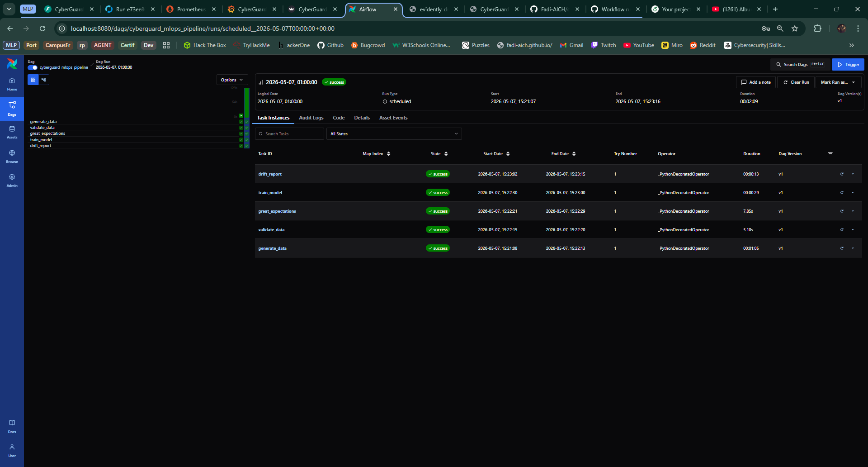Screen dimensions: 868x467
Task: Open mark-state dropdown for drift_report row
Action: (853, 174)
